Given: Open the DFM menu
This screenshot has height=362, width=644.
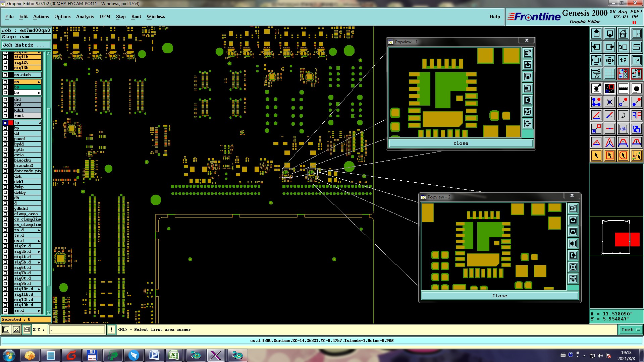Looking at the screenshot, I should click(105, 16).
